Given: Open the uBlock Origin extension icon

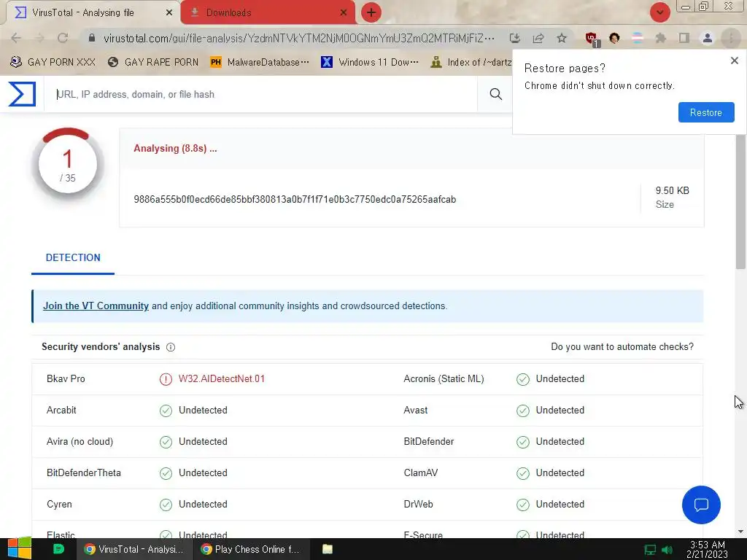Looking at the screenshot, I should coord(591,39).
